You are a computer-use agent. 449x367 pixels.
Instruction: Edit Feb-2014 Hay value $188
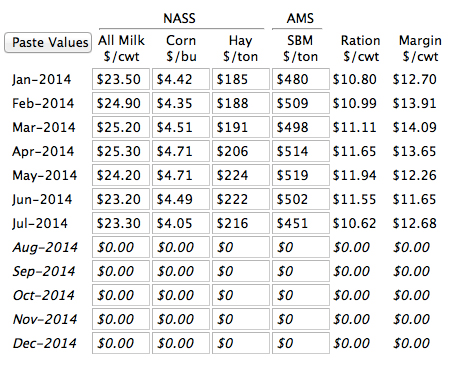click(241, 103)
